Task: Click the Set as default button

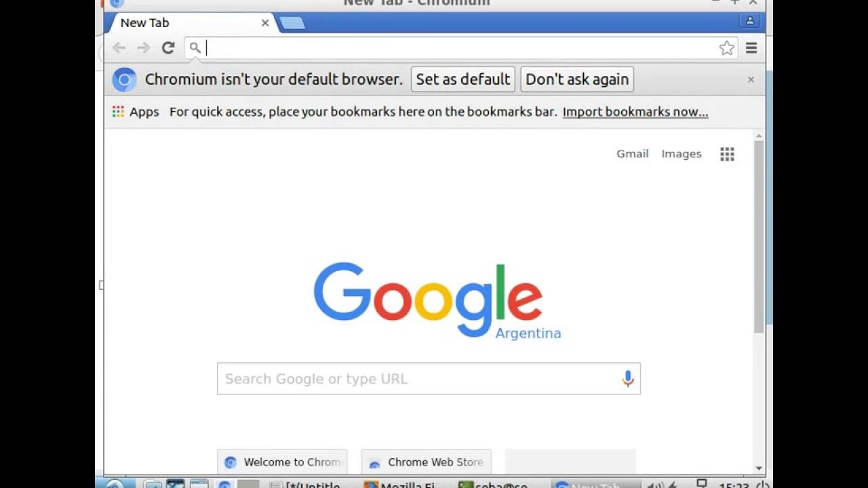Action: [x=463, y=79]
